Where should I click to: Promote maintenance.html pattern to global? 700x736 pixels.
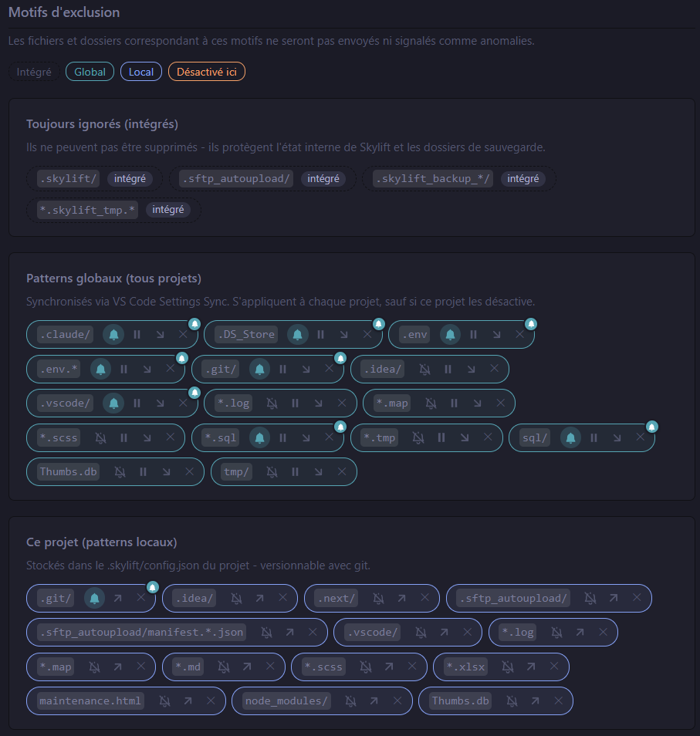tap(188, 701)
